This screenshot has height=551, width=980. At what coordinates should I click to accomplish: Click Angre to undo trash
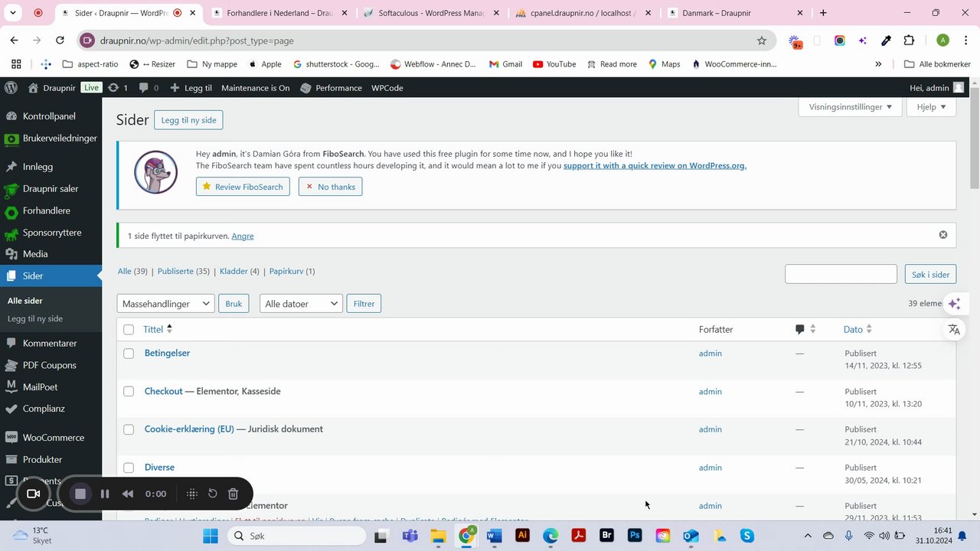243,236
